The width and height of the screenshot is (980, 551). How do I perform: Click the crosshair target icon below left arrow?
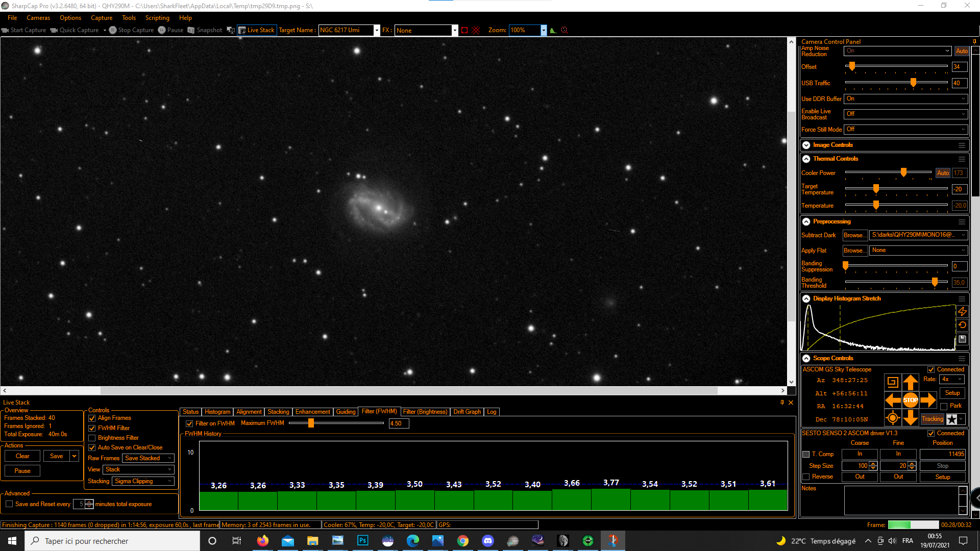[892, 418]
